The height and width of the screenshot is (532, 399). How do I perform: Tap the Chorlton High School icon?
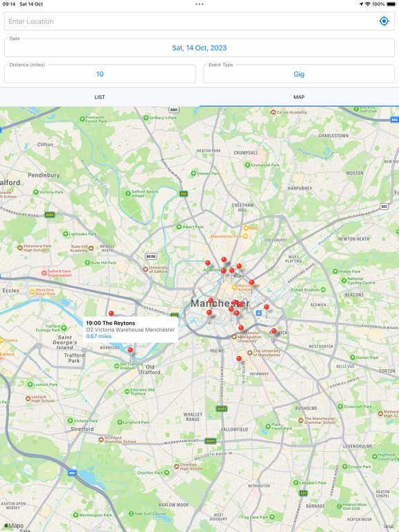pos(177,466)
